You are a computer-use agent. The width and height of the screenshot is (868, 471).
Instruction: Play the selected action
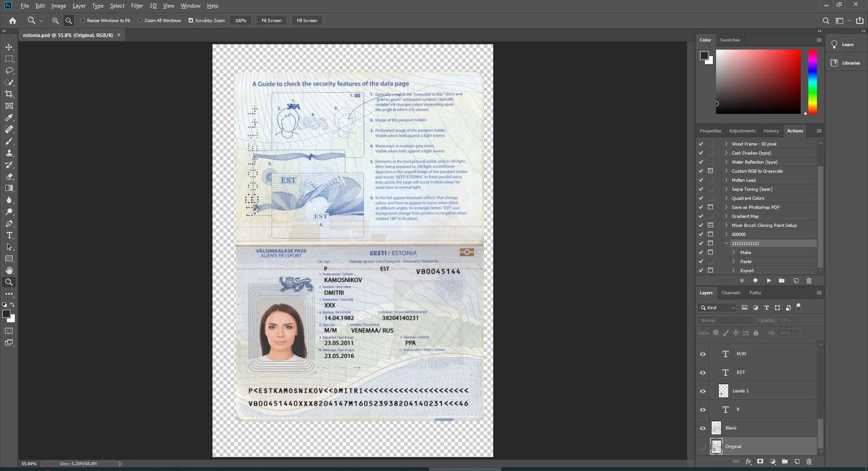[x=769, y=281]
